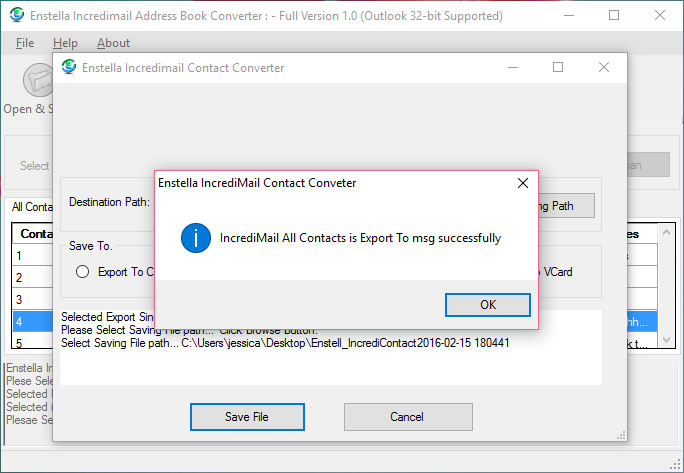Click the All Contacts tab

pos(30,207)
